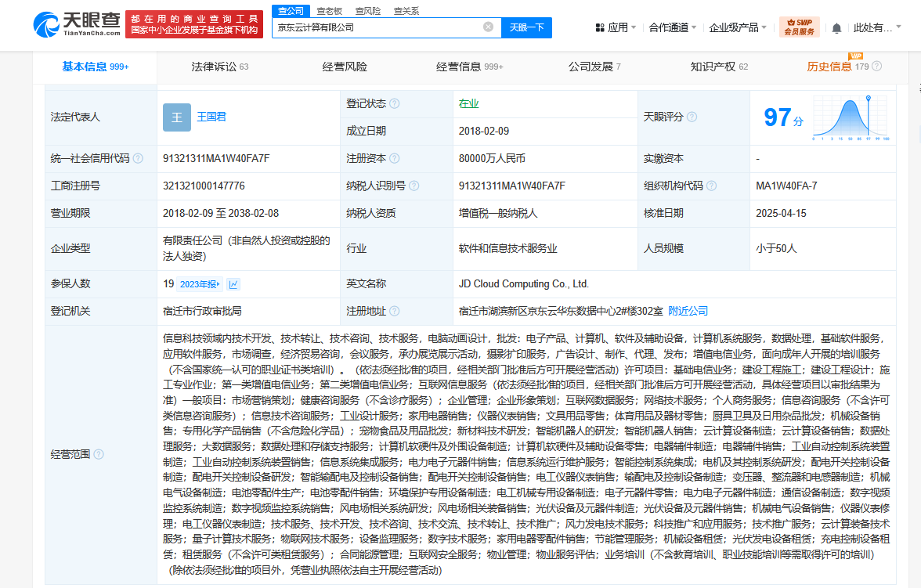Screen dimensions: 921x588
Task: Open the notification bell
Action: (x=836, y=28)
